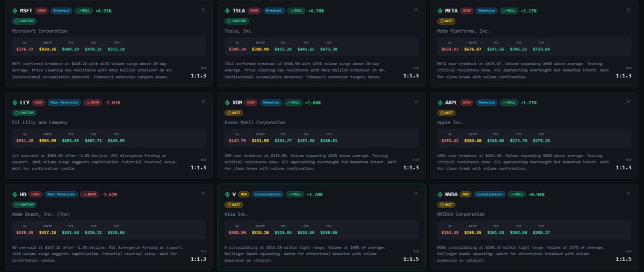Click the Momentum tag on AAPL card
The width and height of the screenshot is (644, 272).
[x=487, y=103]
